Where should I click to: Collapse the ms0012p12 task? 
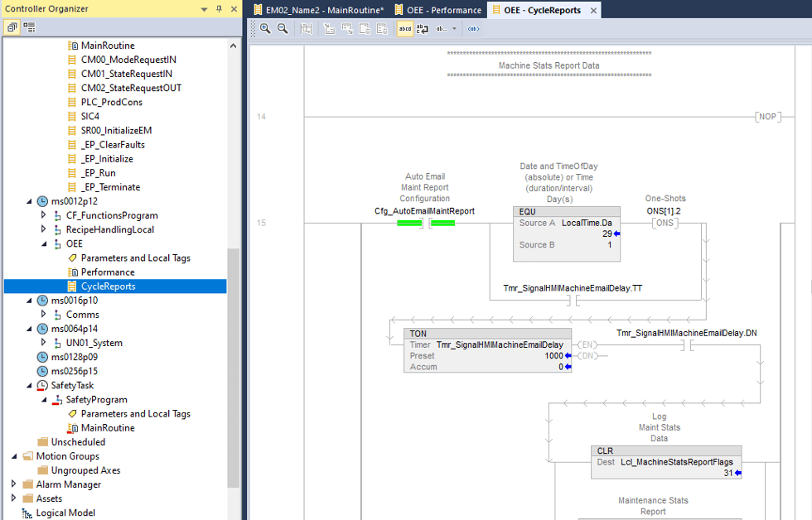pyautogui.click(x=29, y=201)
